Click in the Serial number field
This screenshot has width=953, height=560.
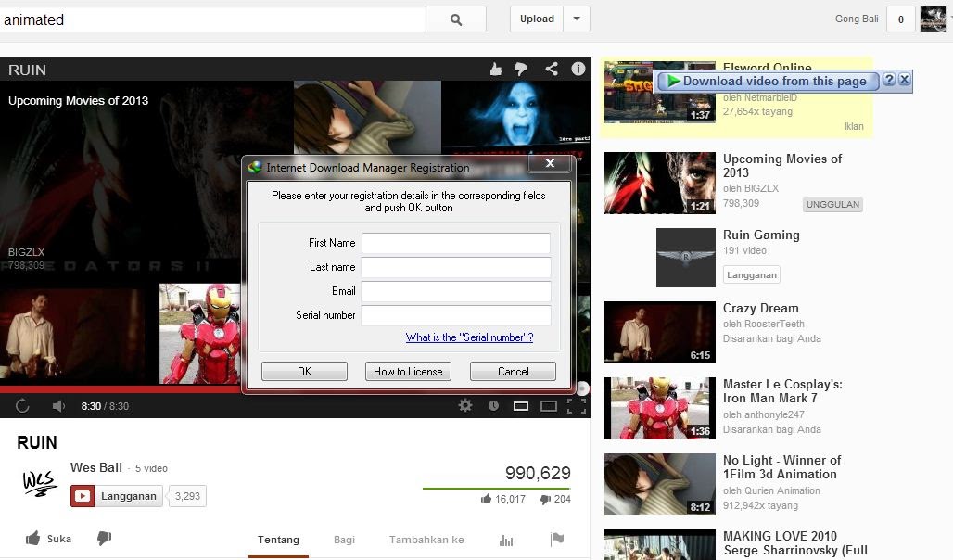pos(456,315)
